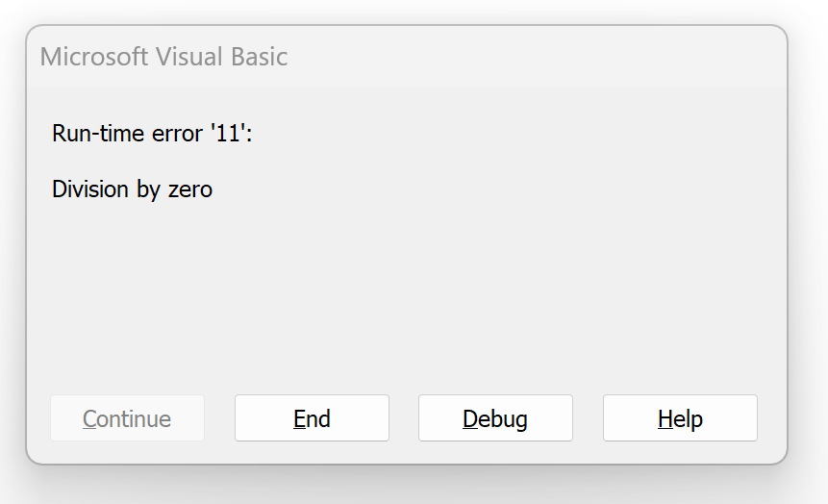
Task: Click the underlined C of Continue
Action: (89, 418)
